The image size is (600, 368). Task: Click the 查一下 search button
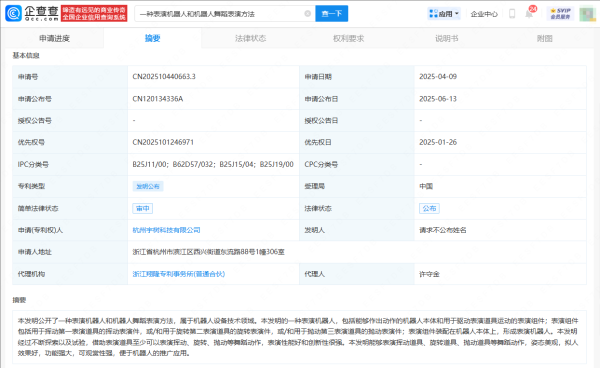[x=331, y=14]
